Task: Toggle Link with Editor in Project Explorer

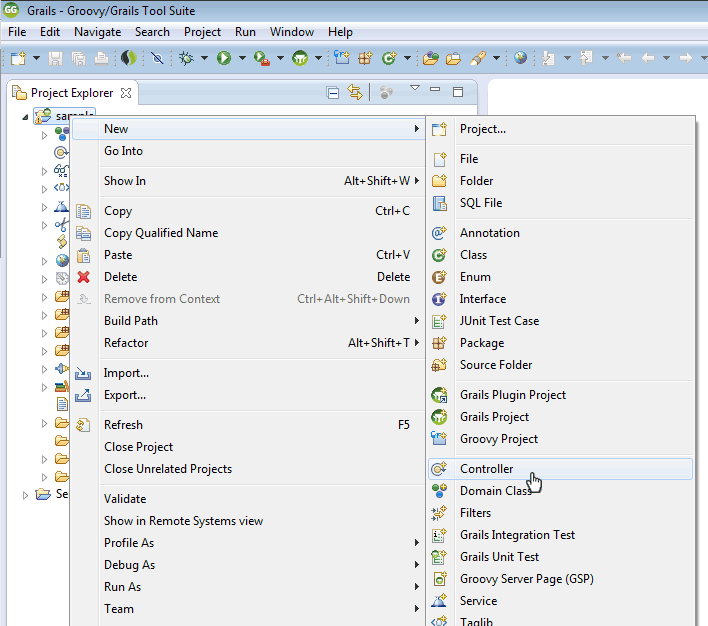Action: tap(355, 93)
